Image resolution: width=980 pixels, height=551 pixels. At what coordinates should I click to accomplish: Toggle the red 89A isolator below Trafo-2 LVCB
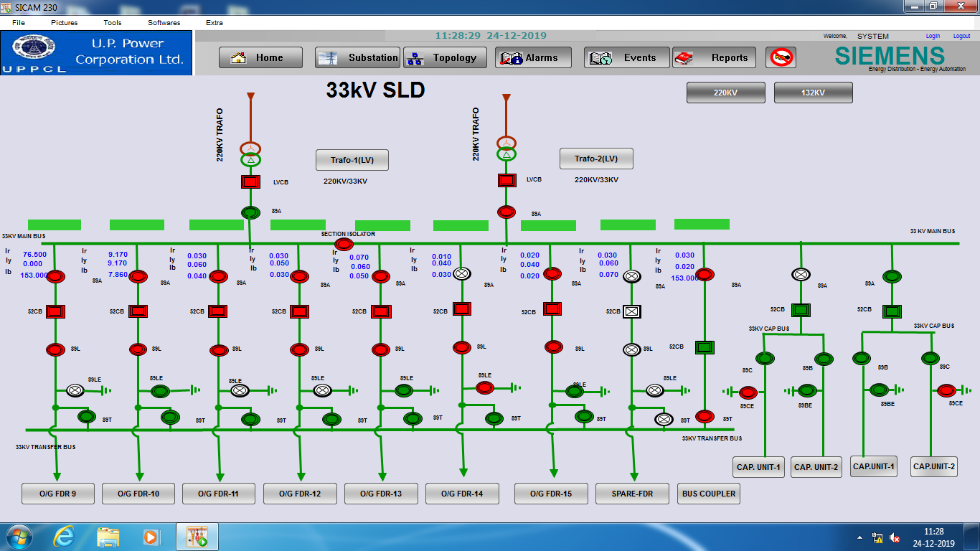click(507, 212)
